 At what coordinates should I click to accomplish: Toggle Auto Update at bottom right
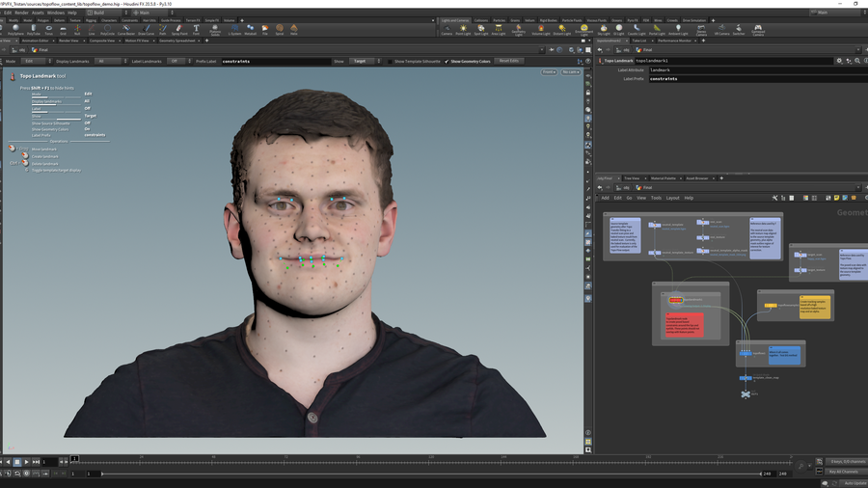[x=855, y=483]
